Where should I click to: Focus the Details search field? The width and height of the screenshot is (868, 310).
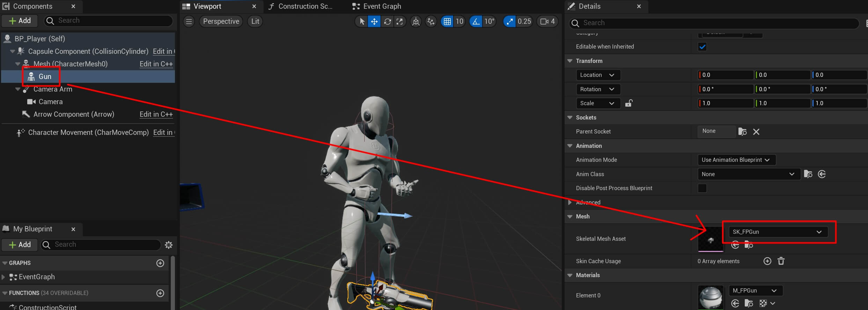(x=714, y=23)
